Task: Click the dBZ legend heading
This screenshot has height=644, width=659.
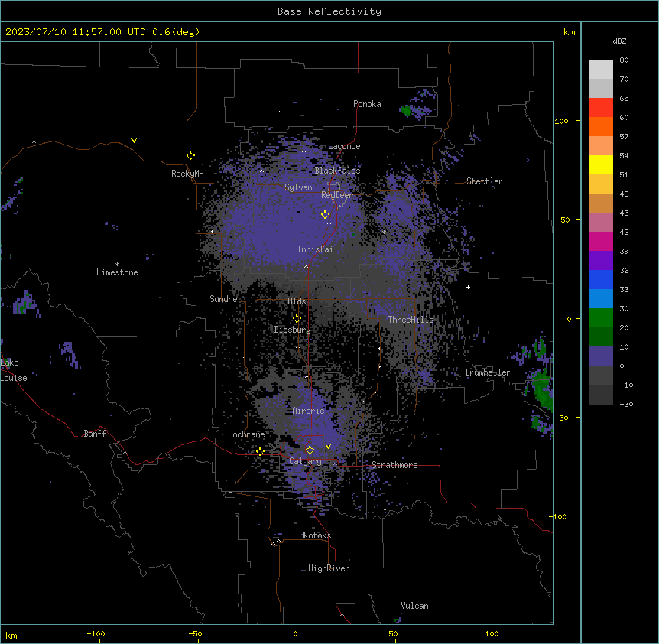Action: coord(619,41)
